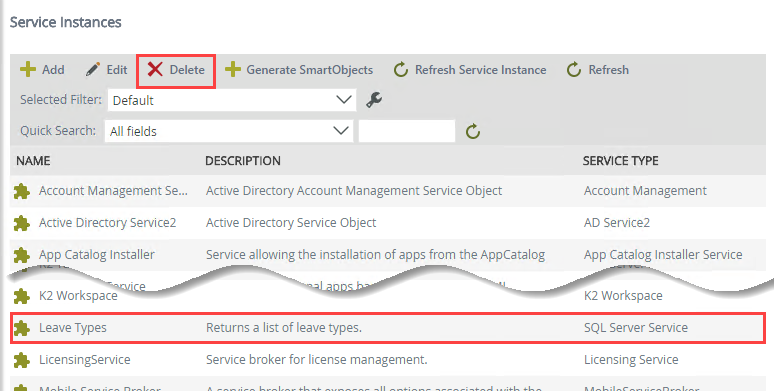The image size is (774, 391).
Task: Sort by the NAME column header
Action: pos(33,161)
